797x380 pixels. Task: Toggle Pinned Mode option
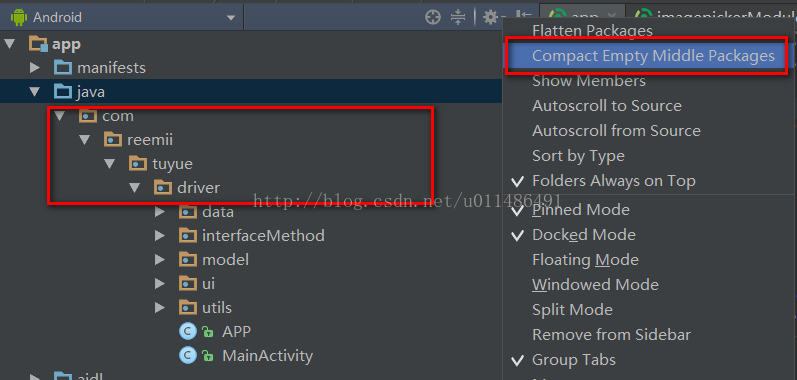coord(650,210)
